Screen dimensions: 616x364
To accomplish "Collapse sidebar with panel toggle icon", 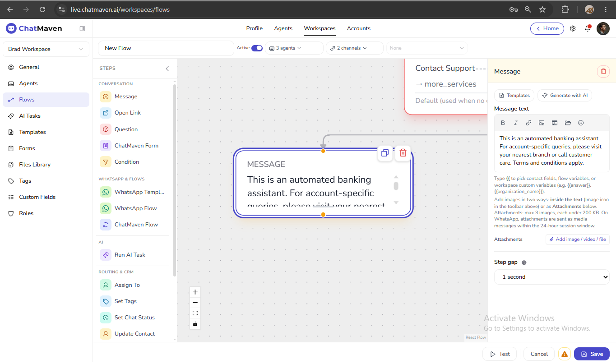I will [82, 28].
